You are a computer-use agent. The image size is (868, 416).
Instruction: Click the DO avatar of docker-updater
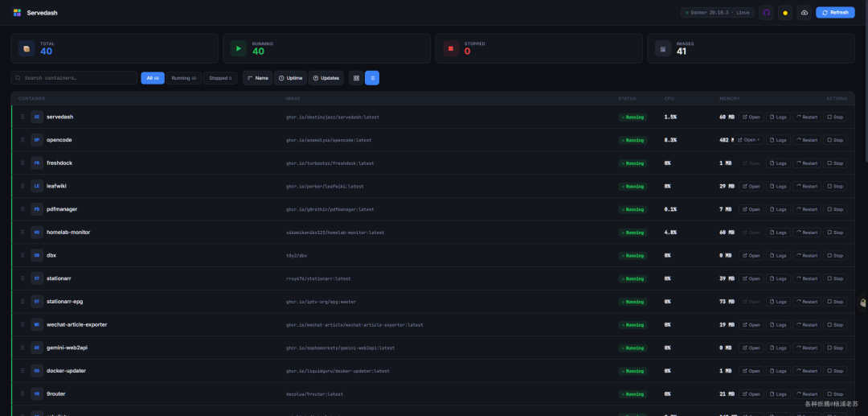pyautogui.click(x=36, y=371)
